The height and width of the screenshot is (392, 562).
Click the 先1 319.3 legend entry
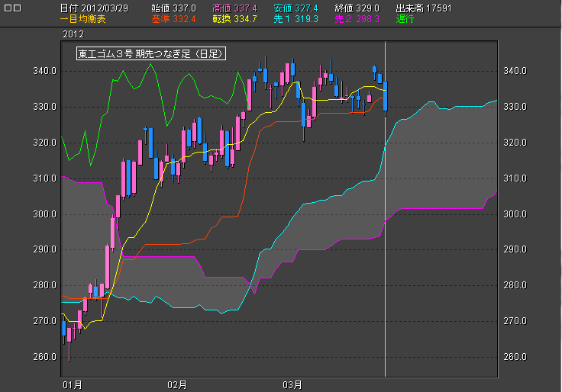point(296,18)
